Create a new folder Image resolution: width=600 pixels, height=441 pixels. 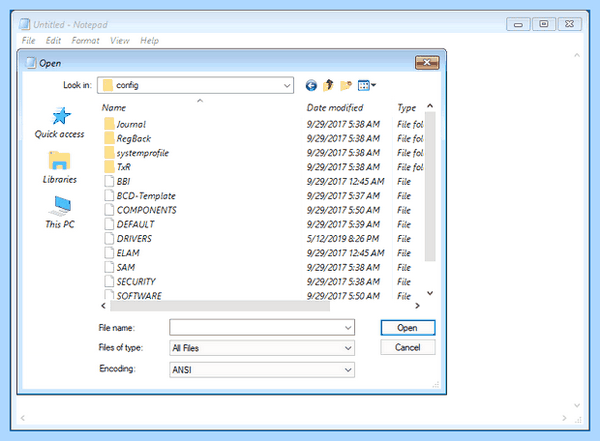tap(346, 85)
